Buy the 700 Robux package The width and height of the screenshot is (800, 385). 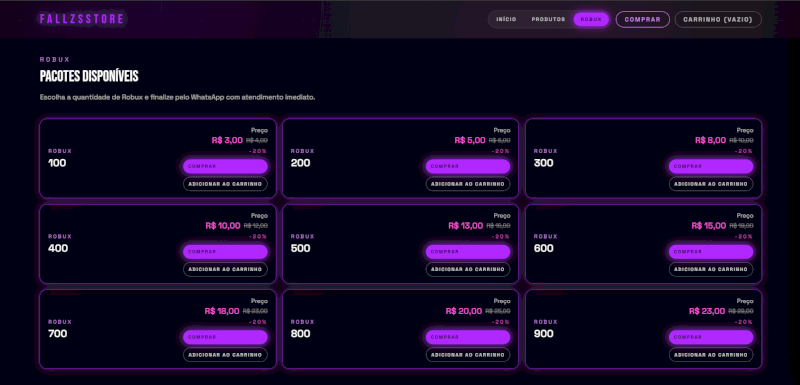coord(225,337)
